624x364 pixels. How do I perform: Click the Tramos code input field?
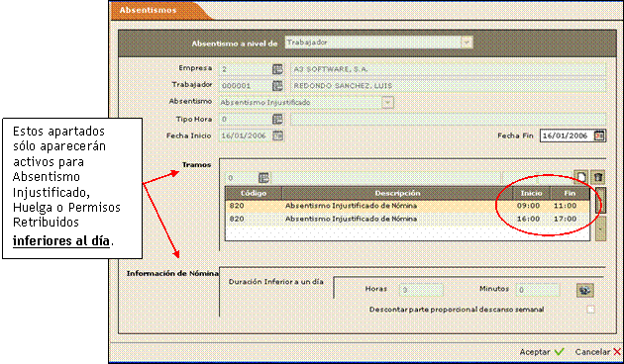pyautogui.click(x=242, y=178)
